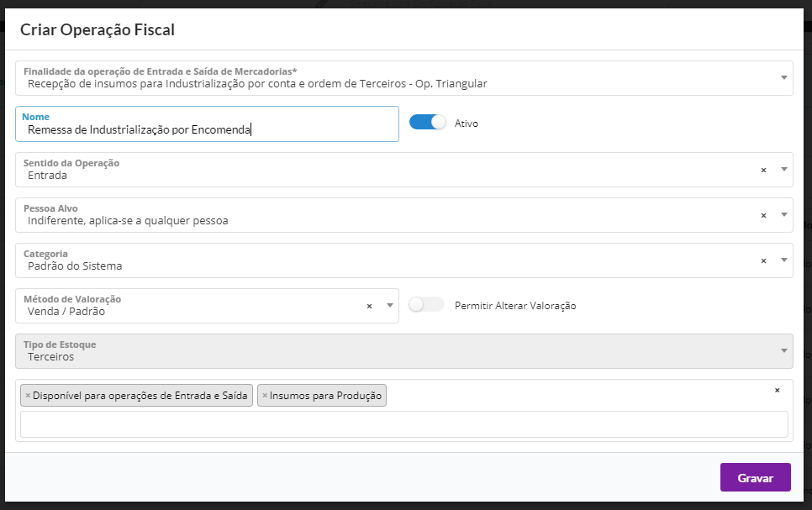812x510 pixels.
Task: Disable the Ativo toggle switch
Action: pyautogui.click(x=427, y=123)
